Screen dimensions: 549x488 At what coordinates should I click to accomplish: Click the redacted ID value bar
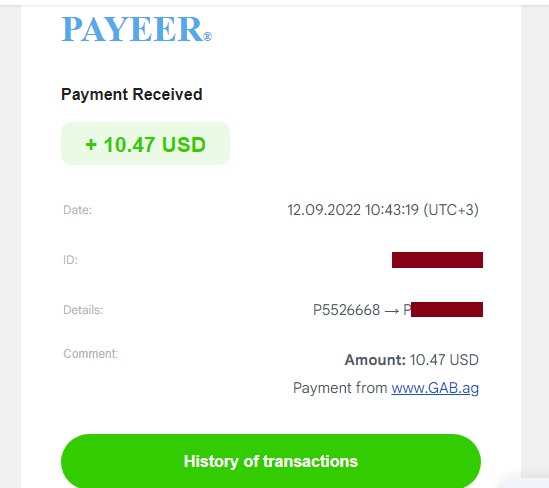pos(437,260)
